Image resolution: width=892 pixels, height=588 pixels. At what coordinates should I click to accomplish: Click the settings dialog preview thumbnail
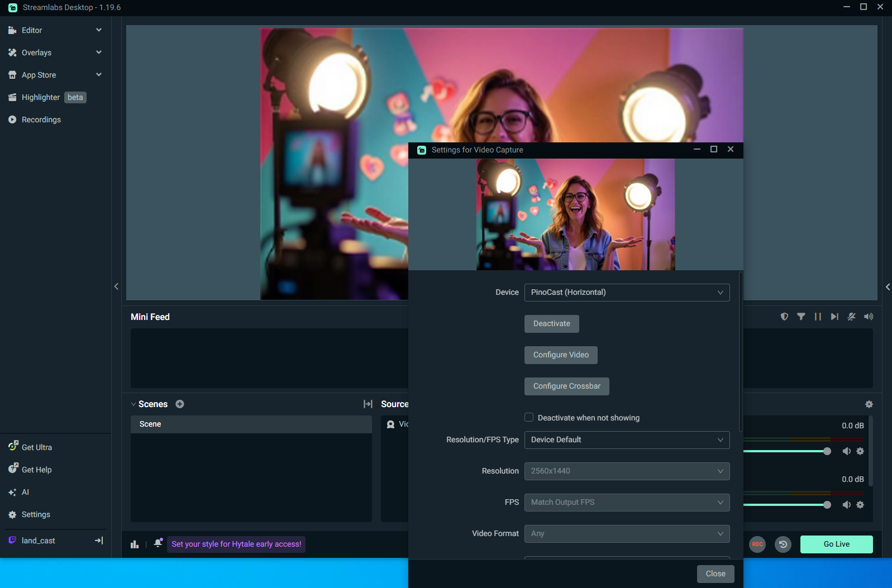coord(576,214)
